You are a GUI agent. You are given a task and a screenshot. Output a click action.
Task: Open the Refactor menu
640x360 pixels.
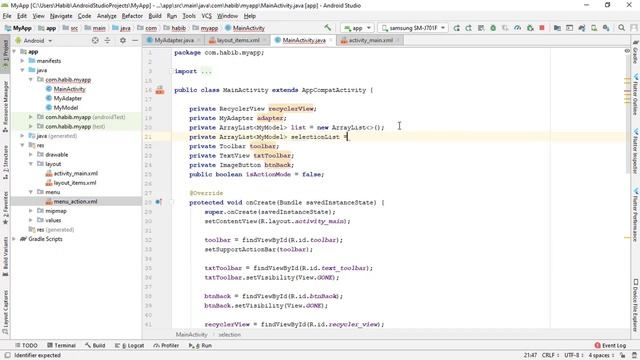pyautogui.click(x=132, y=16)
